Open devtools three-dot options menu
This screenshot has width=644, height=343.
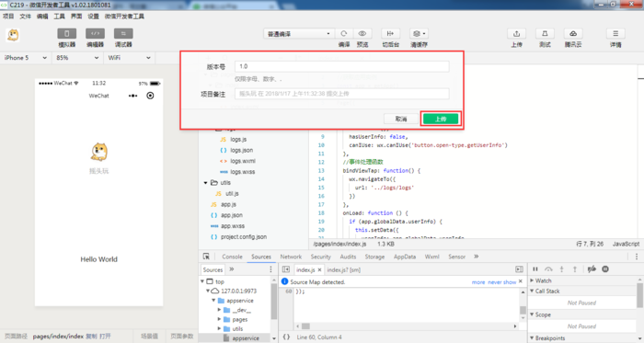[x=637, y=257]
